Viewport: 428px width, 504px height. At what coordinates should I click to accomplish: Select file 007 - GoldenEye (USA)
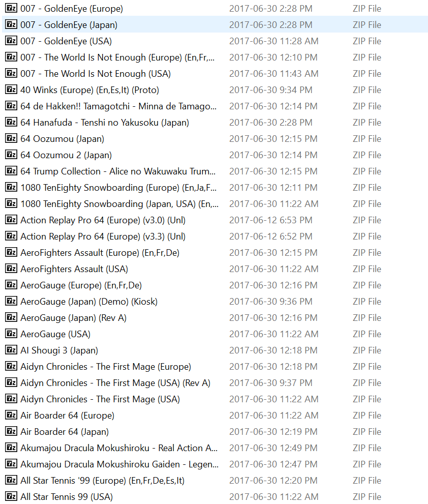point(66,41)
